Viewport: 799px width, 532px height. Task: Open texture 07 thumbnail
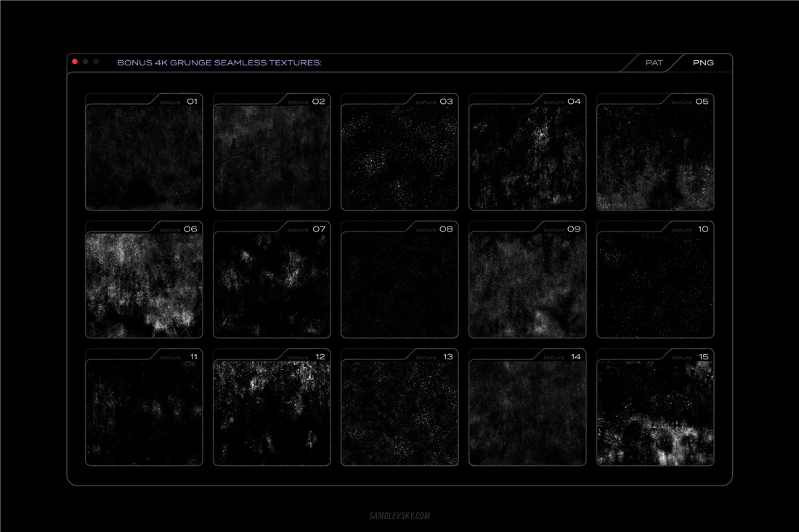pos(272,285)
